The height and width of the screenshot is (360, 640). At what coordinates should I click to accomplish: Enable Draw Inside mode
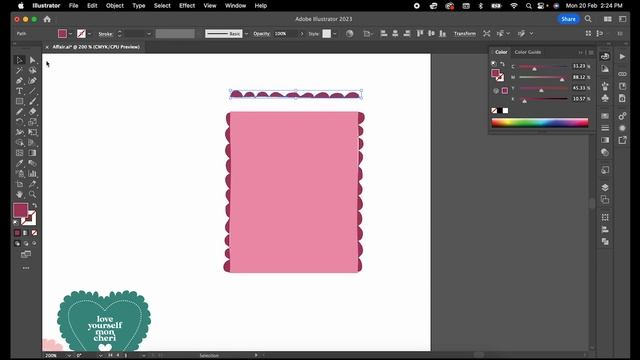(34, 243)
